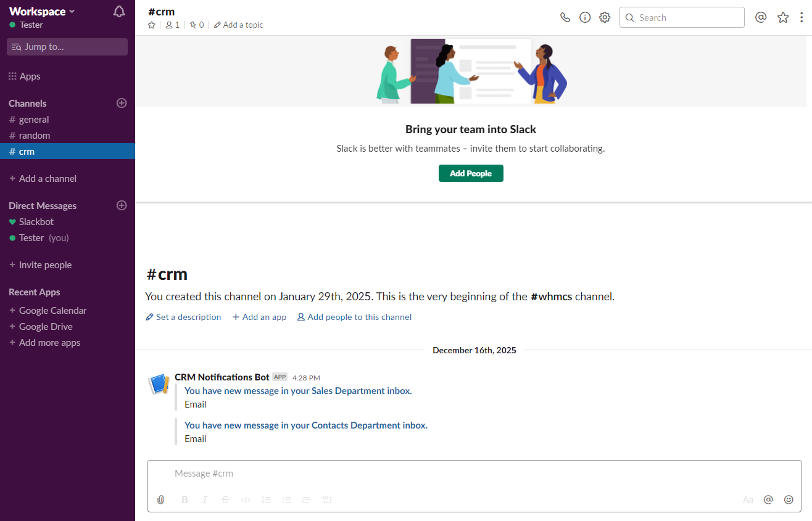
Task: Star the #crm channel
Action: pos(152,25)
